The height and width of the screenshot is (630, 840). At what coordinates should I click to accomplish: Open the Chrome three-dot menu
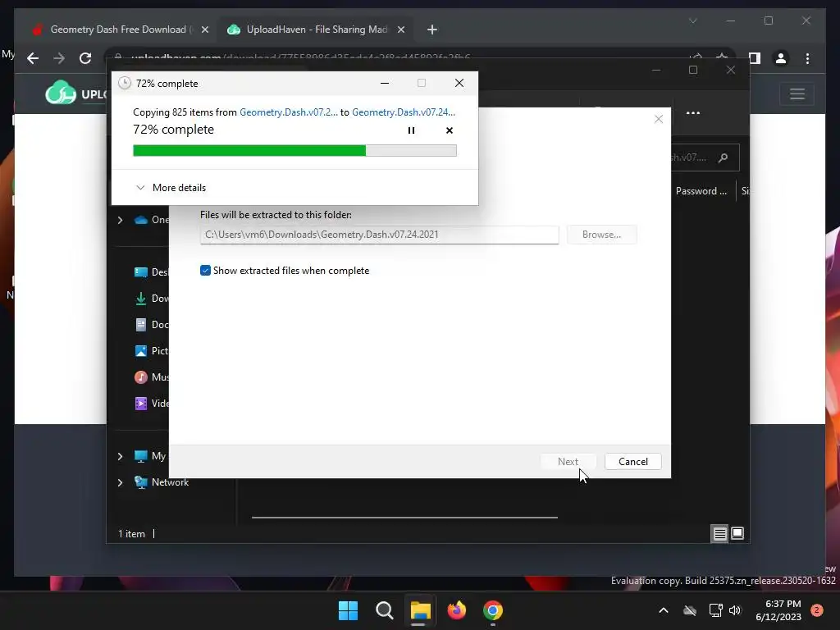(x=807, y=58)
